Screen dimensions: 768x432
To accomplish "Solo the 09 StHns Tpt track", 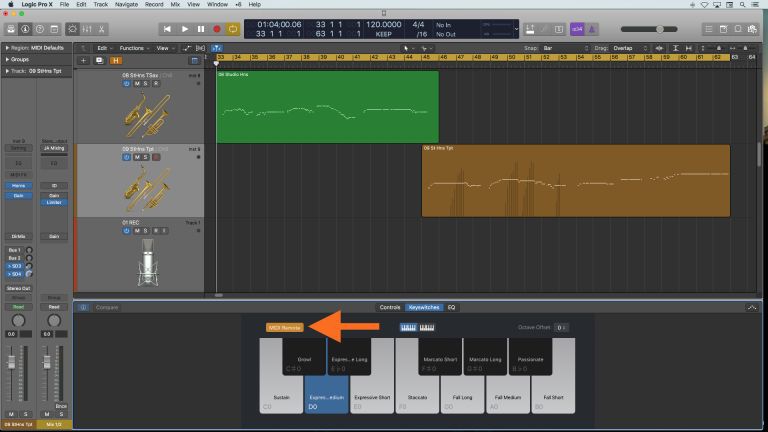I will tap(145, 157).
